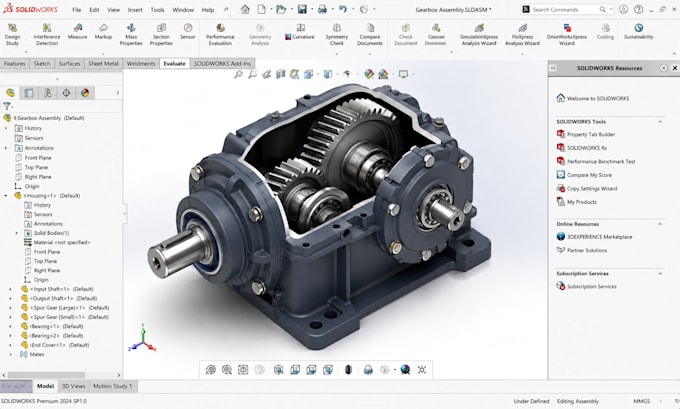Open the ConfigurationManager tab icon
Viewport: 680px width, 409px height.
click(x=48, y=93)
